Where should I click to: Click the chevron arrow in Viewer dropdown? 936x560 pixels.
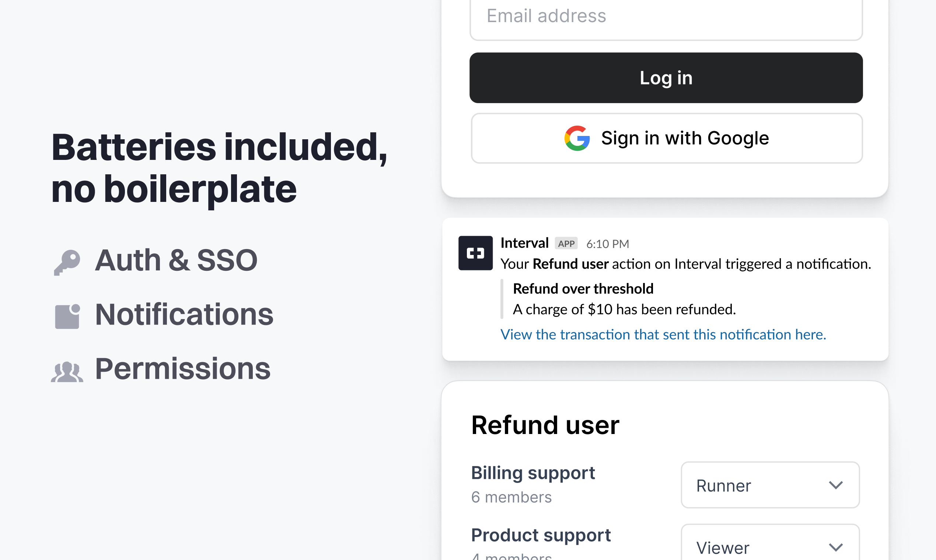pos(836,547)
